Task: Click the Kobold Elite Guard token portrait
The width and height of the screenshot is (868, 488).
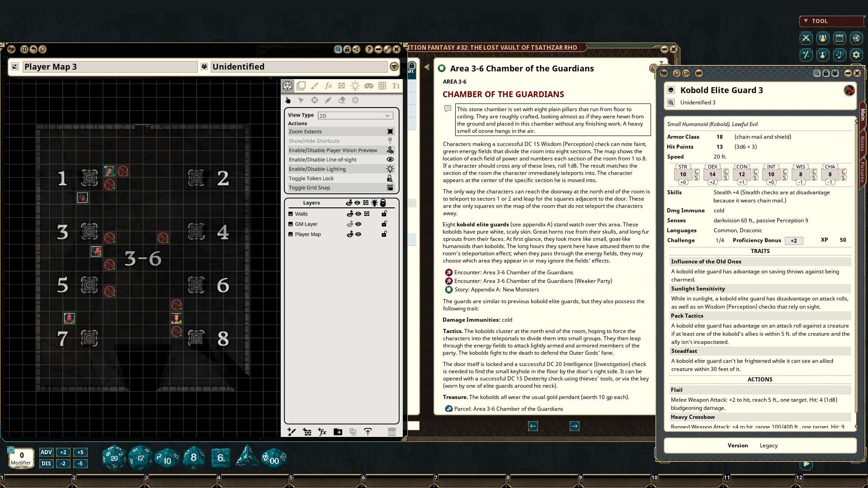Action: tap(849, 90)
